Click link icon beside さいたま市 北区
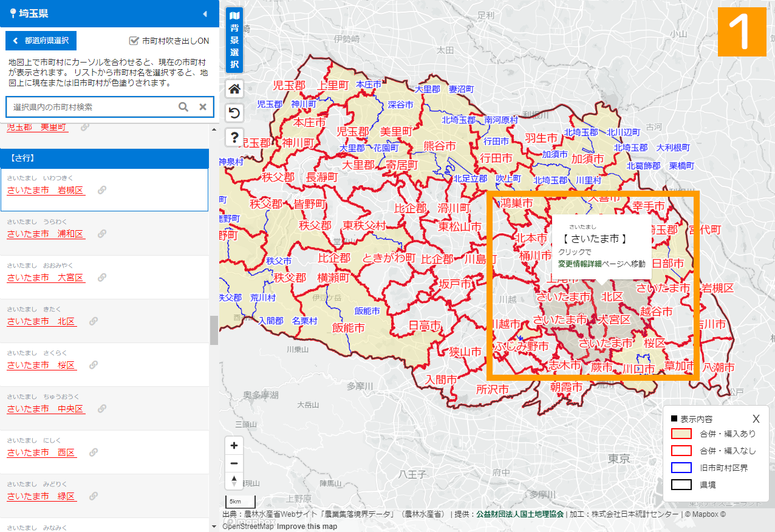 coord(94,321)
